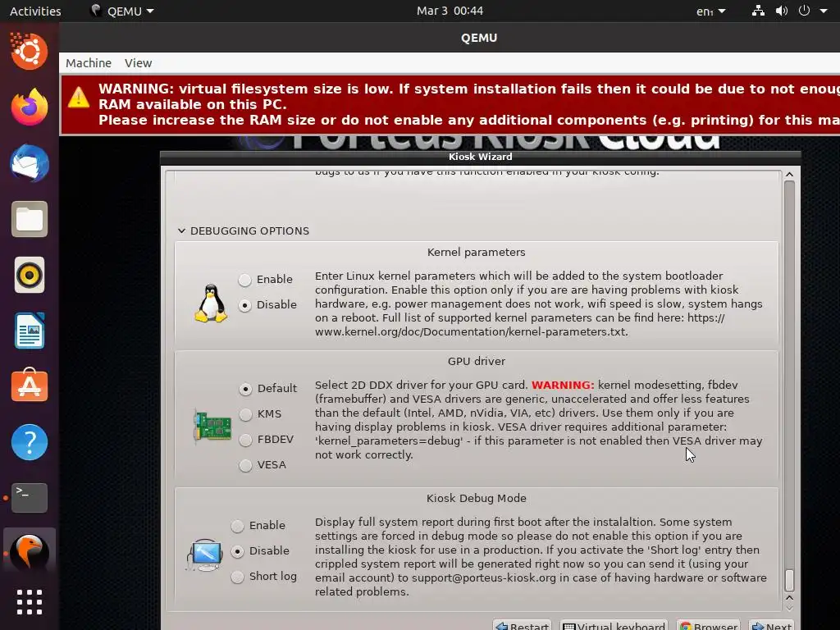Click the wizard vertical scrollbar track
The height and width of the screenshot is (630, 840).
789,386
